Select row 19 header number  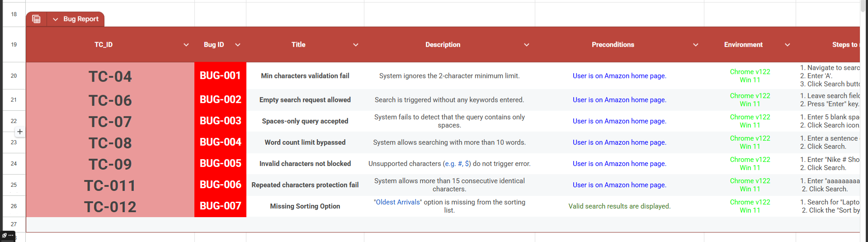[x=14, y=45]
